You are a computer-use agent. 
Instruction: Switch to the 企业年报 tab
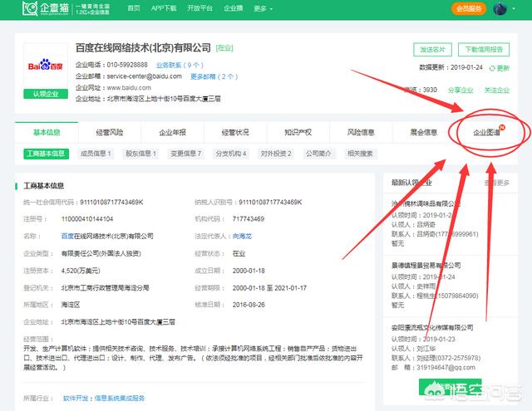click(172, 133)
